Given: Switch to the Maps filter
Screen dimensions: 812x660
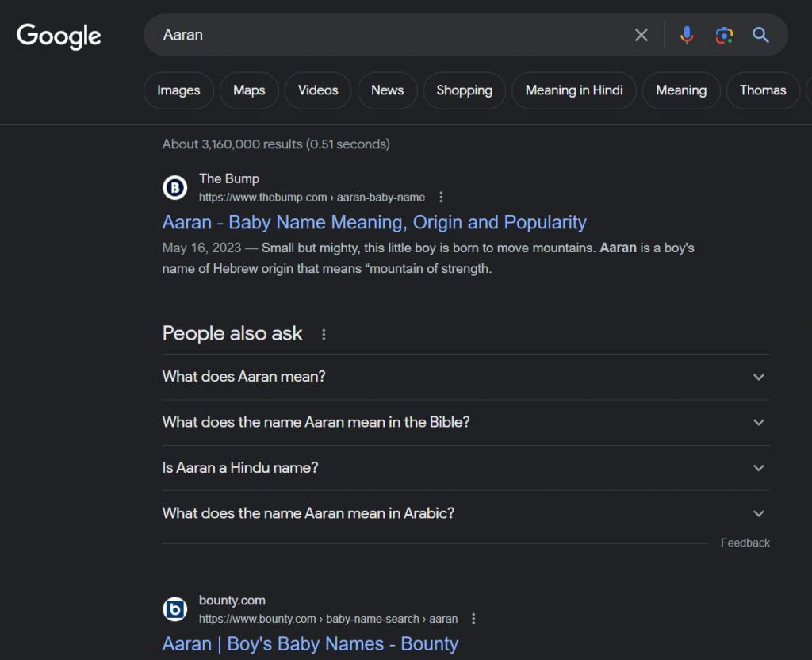Looking at the screenshot, I should 249,90.
